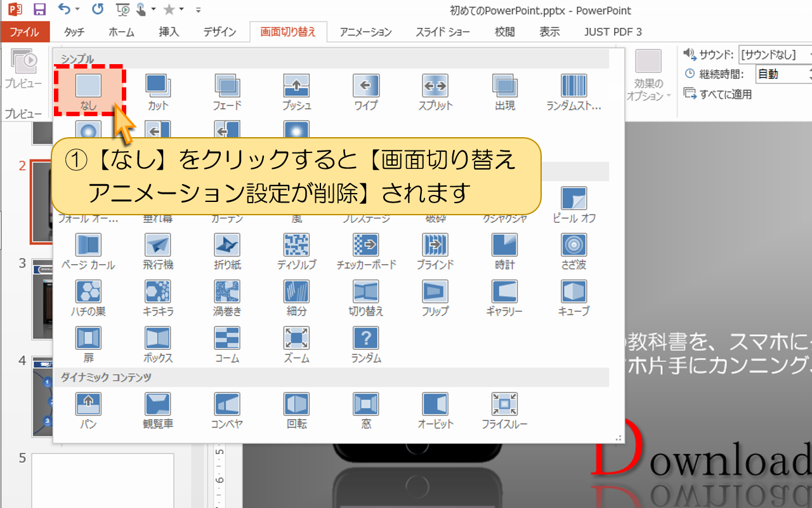Viewport: 812px width, 508px height.
Task: Select the ランダムストライプ transition
Action: (x=574, y=92)
